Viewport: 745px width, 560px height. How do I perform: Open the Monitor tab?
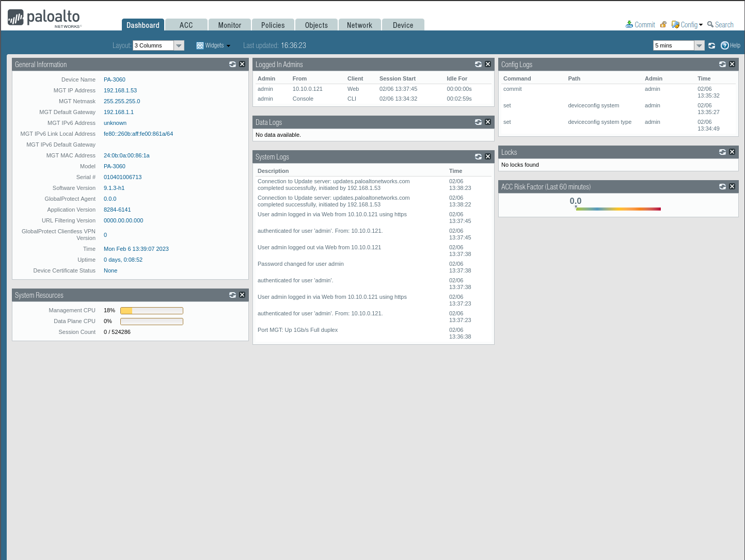pos(229,25)
